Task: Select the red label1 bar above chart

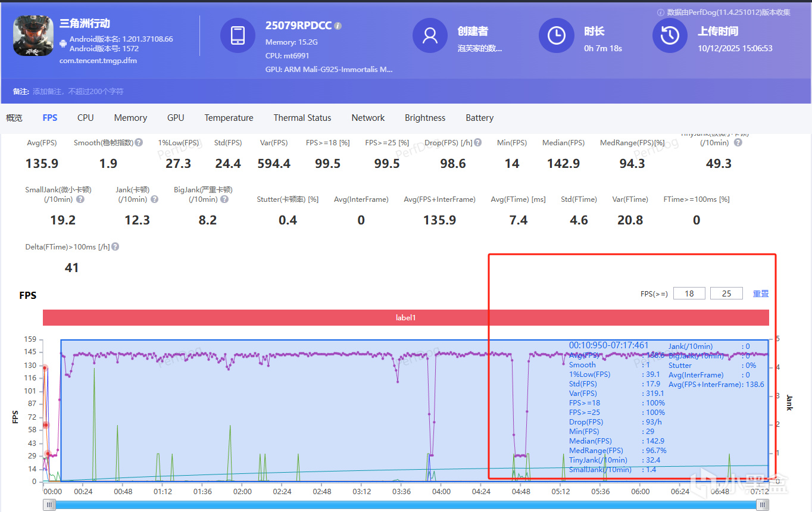Action: (x=405, y=318)
